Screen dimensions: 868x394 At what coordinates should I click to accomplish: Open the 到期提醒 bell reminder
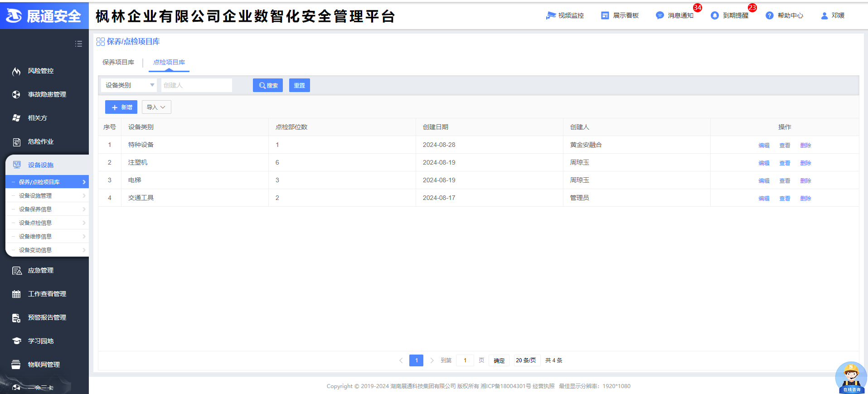coord(715,15)
